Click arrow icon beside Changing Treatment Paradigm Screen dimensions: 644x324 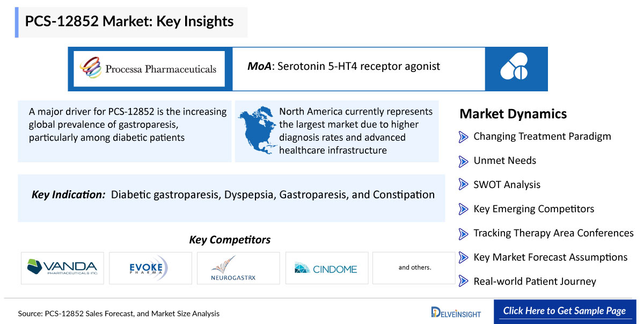point(463,137)
